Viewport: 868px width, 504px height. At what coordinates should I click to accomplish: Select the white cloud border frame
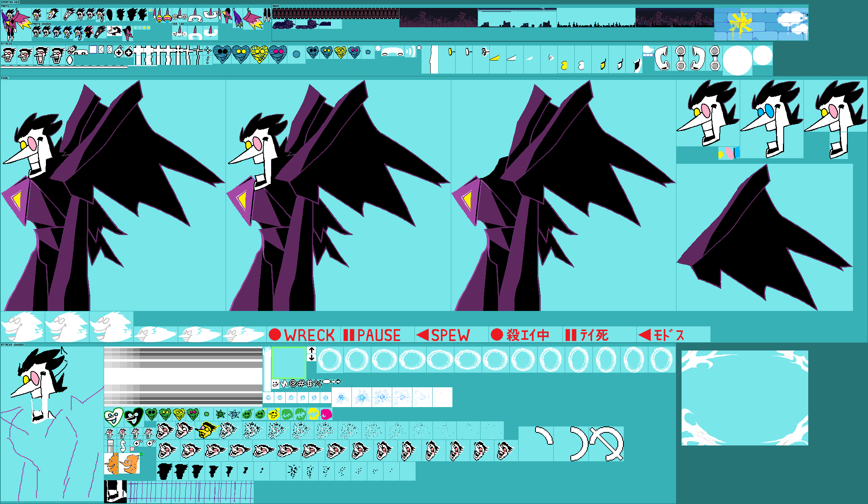click(x=745, y=398)
